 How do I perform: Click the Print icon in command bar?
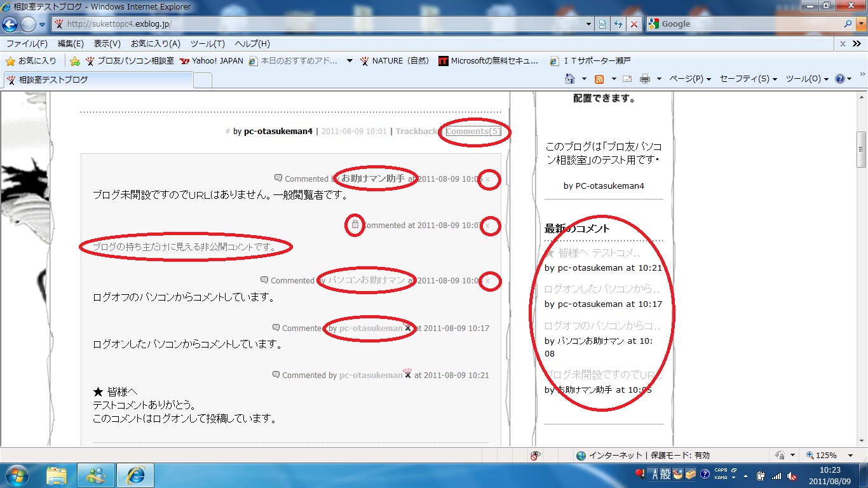click(645, 79)
